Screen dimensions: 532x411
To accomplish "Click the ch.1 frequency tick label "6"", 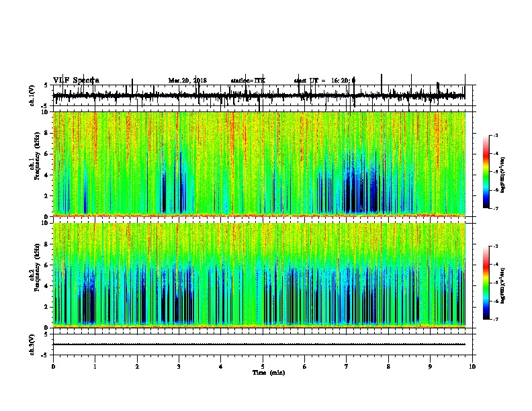I will (x=47, y=154).
